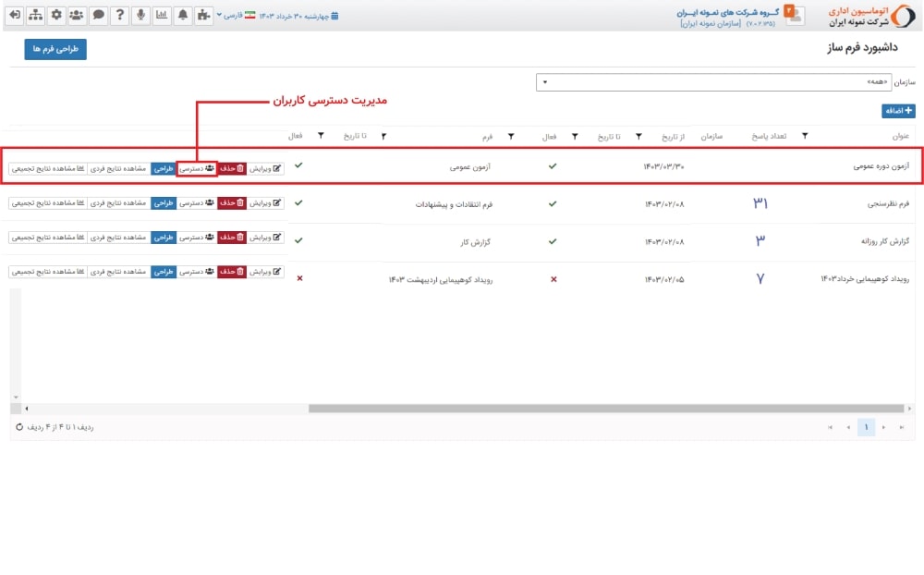The width and height of the screenshot is (924, 575).
Task: Click the refresh icon beside row count
Action: click(x=19, y=427)
